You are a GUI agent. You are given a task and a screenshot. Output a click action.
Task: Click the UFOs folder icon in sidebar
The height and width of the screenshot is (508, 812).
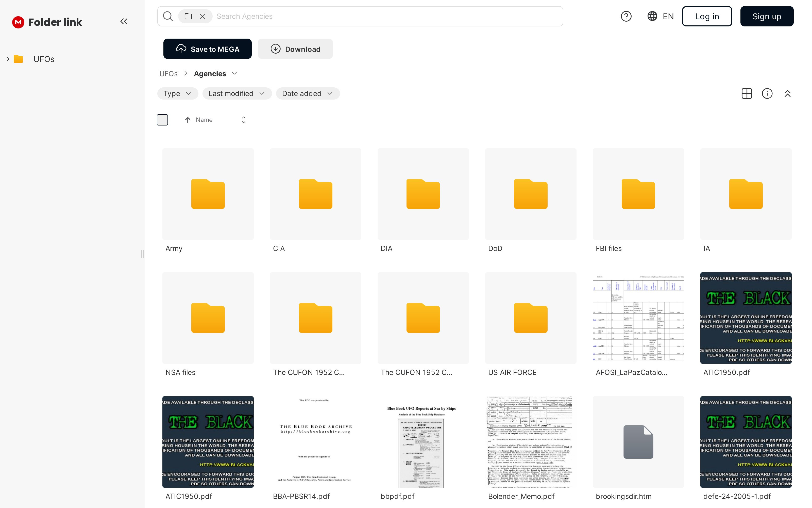18,59
